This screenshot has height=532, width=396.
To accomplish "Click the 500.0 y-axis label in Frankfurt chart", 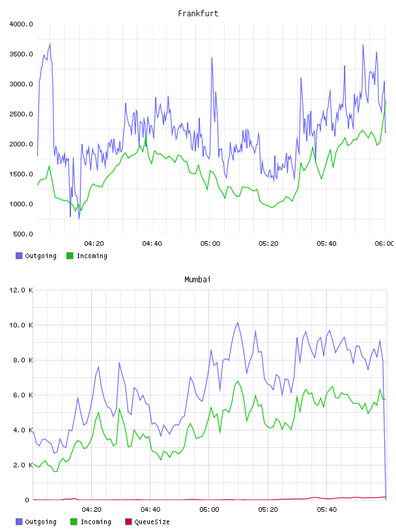I will pos(23,234).
